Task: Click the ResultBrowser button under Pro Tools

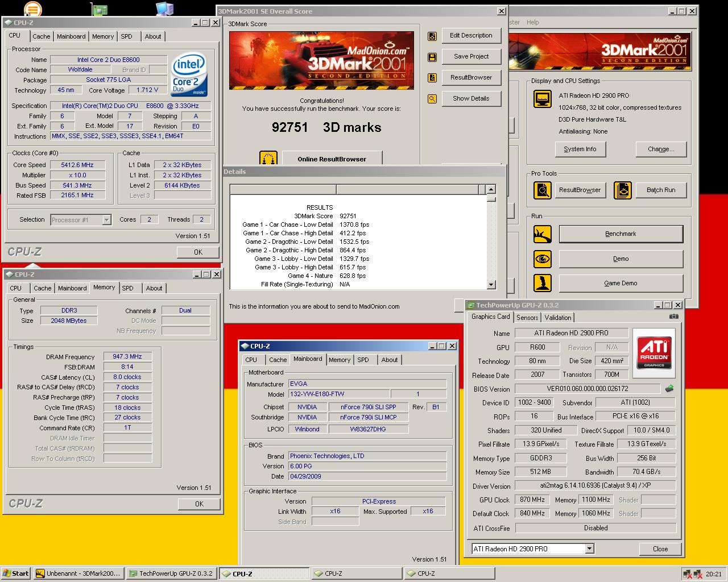Action: [x=580, y=190]
